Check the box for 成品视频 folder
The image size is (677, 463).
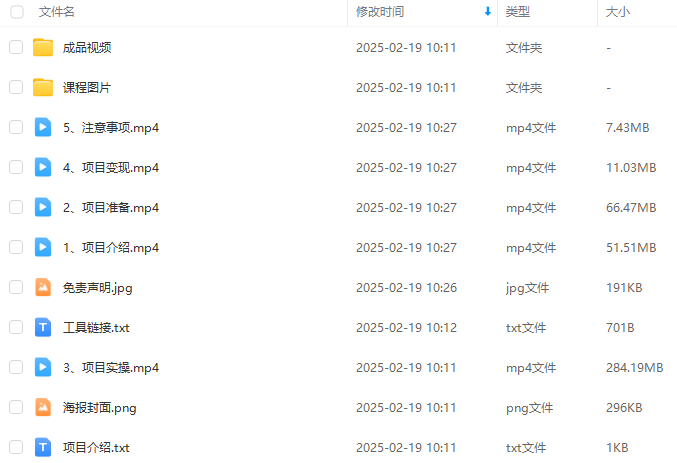(x=16, y=47)
